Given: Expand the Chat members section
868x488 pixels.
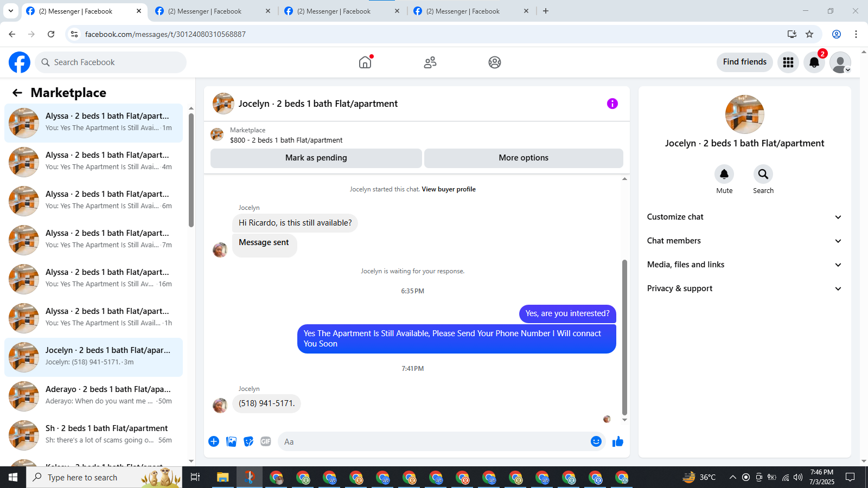Looking at the screenshot, I should (744, 241).
